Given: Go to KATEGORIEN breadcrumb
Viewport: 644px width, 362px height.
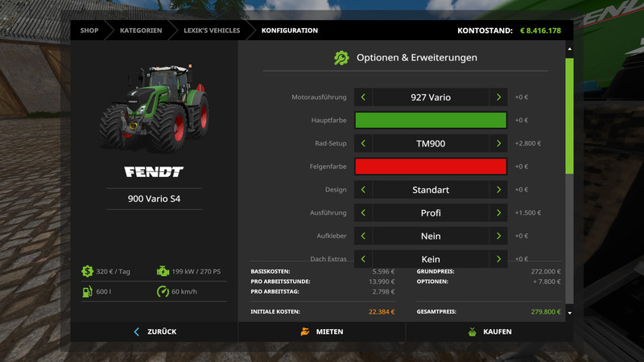Looking at the screenshot, I should pos(141,31).
